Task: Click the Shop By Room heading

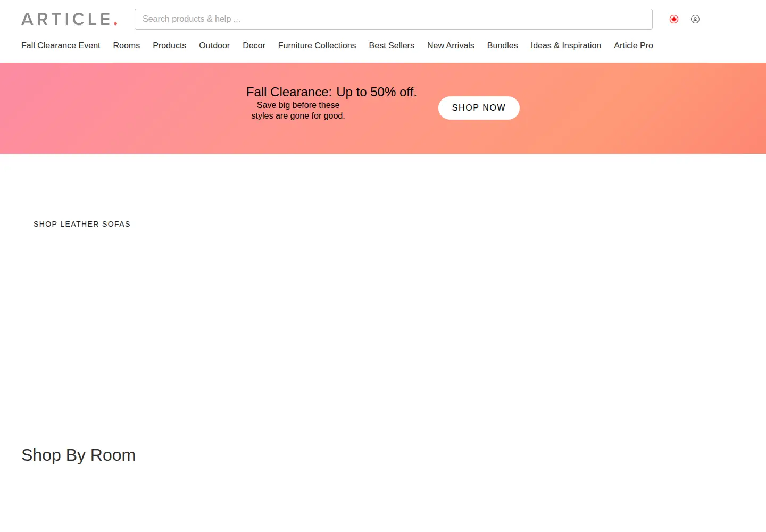Action: click(79, 455)
